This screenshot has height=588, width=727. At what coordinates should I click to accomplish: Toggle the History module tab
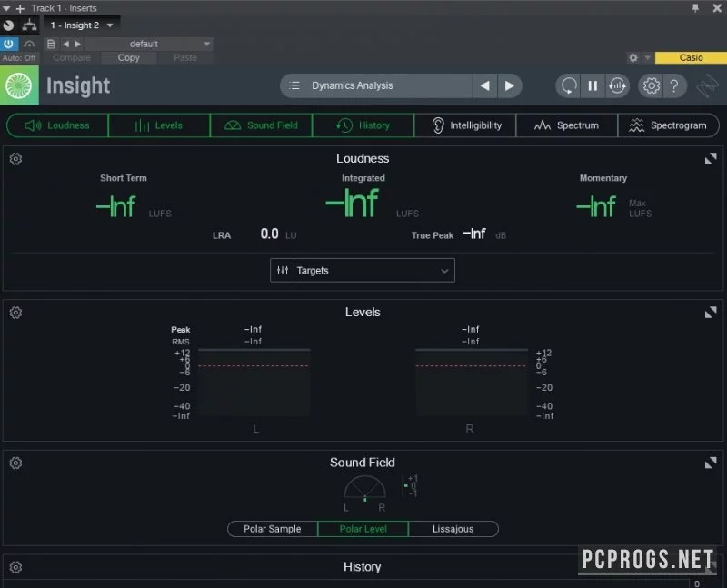363,125
